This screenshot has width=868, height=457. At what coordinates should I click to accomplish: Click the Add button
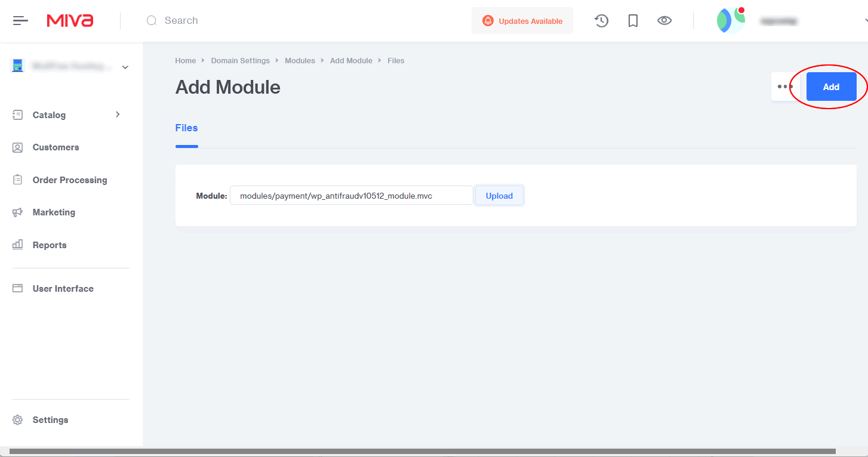coord(831,87)
